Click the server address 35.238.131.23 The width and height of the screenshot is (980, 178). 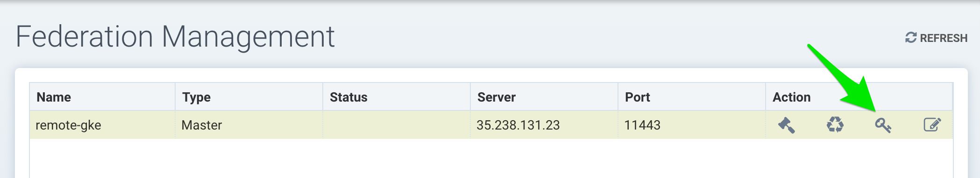518,125
